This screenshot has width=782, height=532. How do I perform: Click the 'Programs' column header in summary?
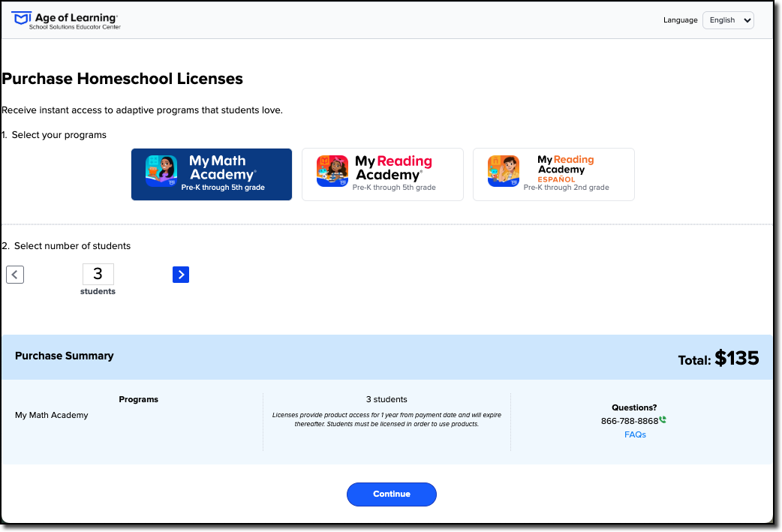pyautogui.click(x=138, y=399)
